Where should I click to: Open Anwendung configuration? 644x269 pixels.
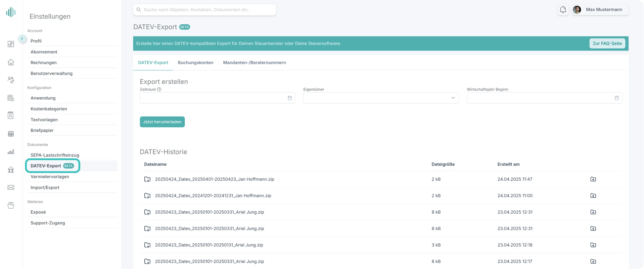tap(72, 98)
